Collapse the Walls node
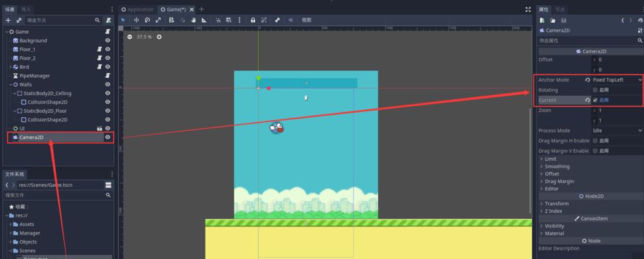The width and height of the screenshot is (644, 259). (10, 84)
